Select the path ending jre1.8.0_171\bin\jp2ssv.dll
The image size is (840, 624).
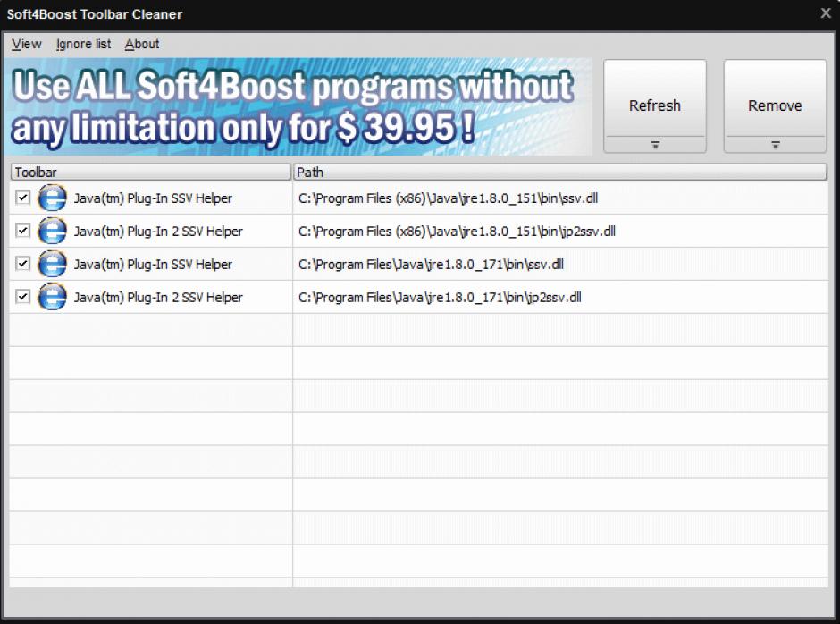[440, 298]
